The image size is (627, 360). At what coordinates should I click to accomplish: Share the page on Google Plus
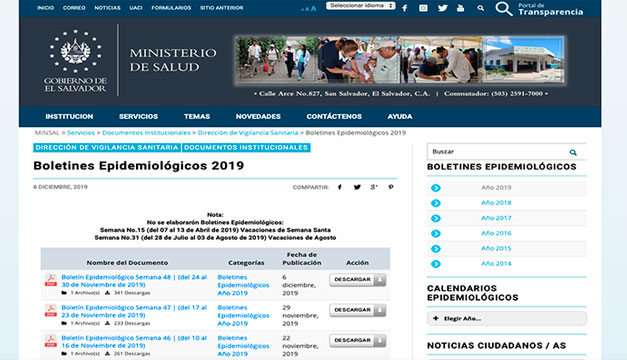[x=374, y=187]
